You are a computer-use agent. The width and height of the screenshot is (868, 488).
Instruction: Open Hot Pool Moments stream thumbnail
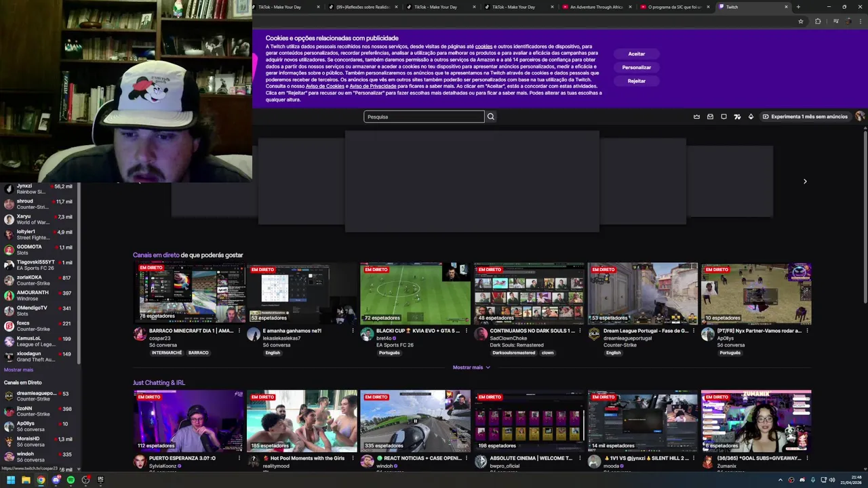tap(302, 421)
